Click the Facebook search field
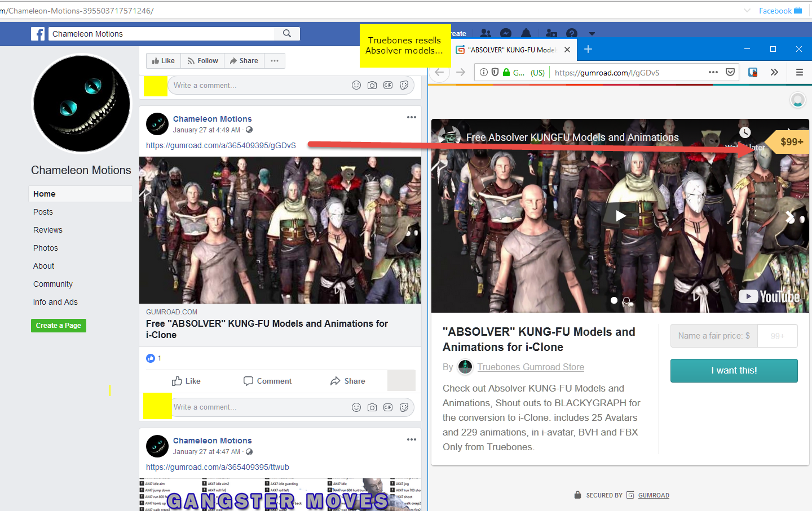Viewport: 812px width, 511px height. [162, 34]
